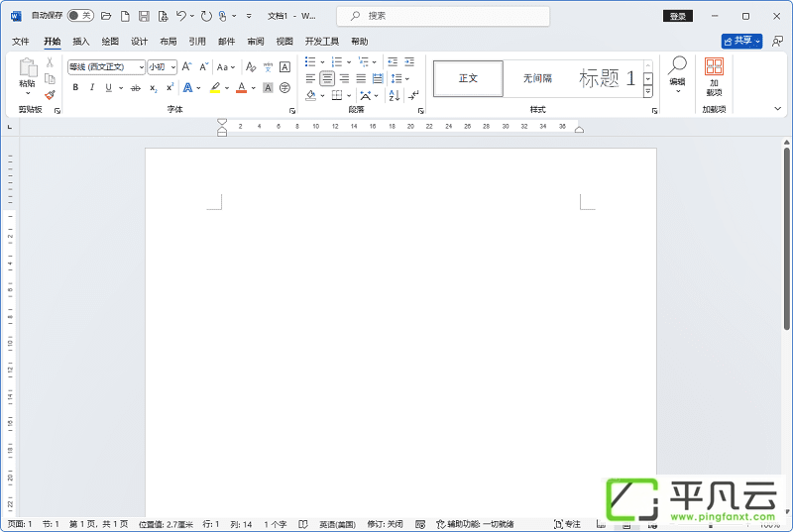
Task: Click the enclosed character (字) icon
Action: tap(284, 88)
